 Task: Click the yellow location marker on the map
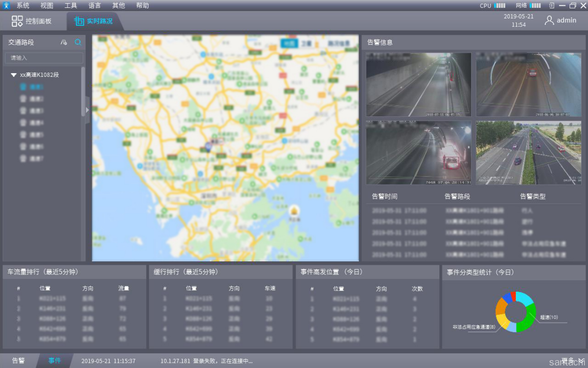294,211
